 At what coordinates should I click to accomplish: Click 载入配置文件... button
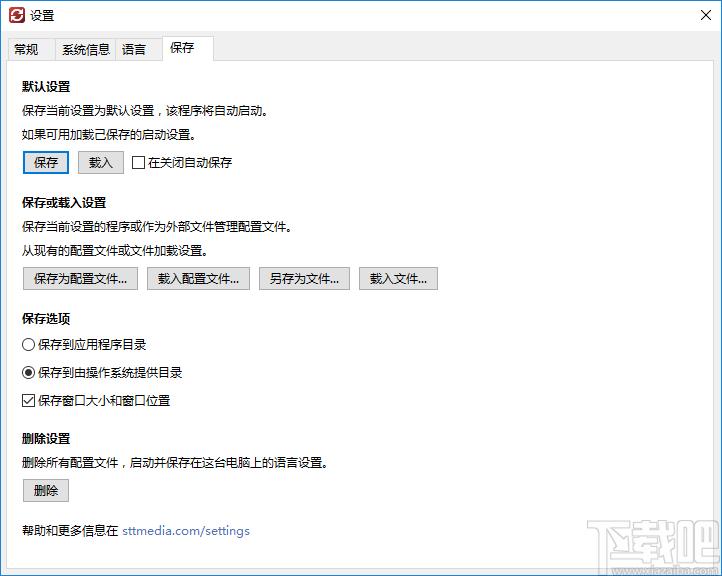point(198,279)
